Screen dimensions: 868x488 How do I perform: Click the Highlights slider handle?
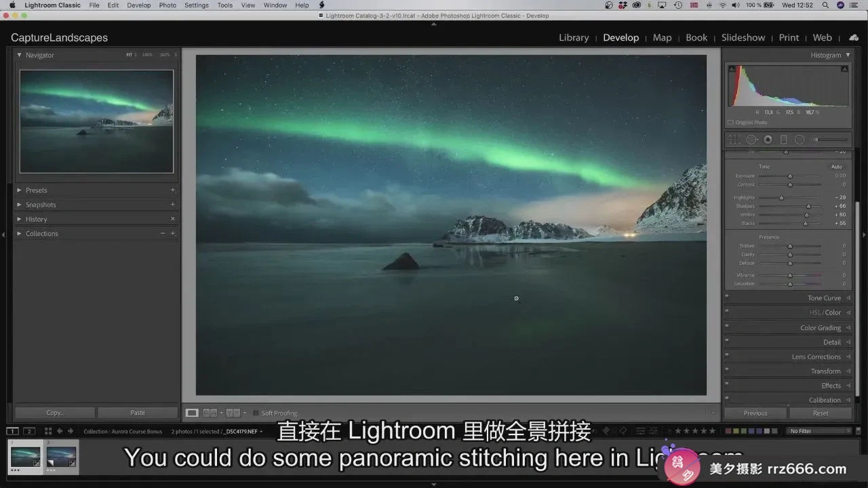(781, 198)
